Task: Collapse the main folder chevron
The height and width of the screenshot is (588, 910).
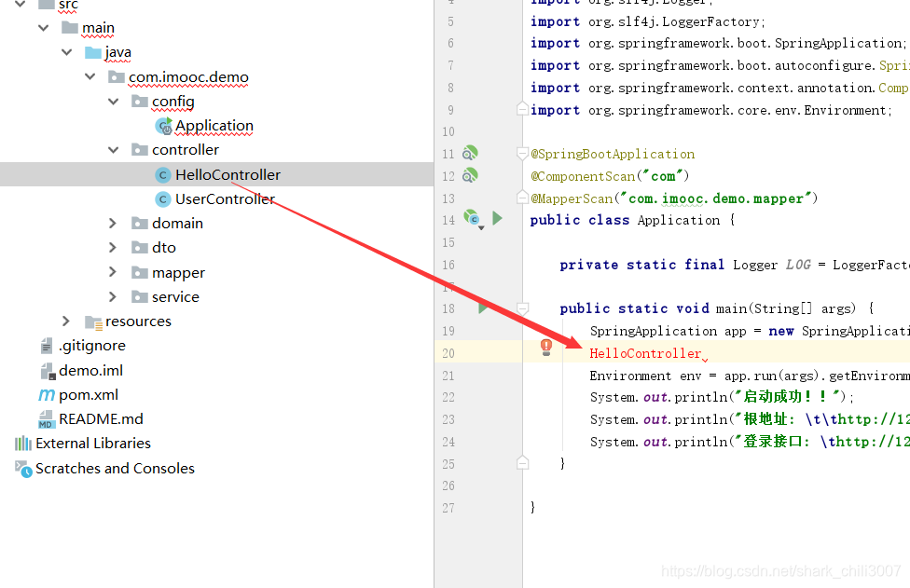Action: (44, 28)
